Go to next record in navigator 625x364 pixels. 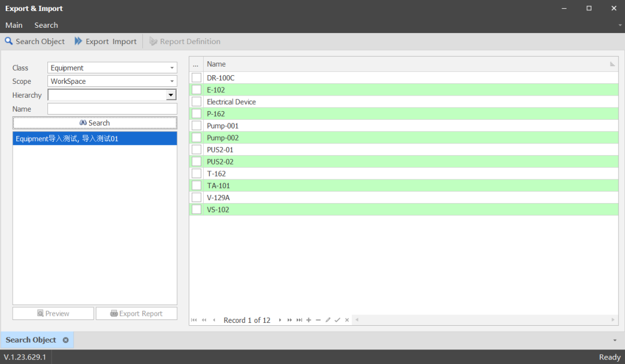tap(280, 320)
